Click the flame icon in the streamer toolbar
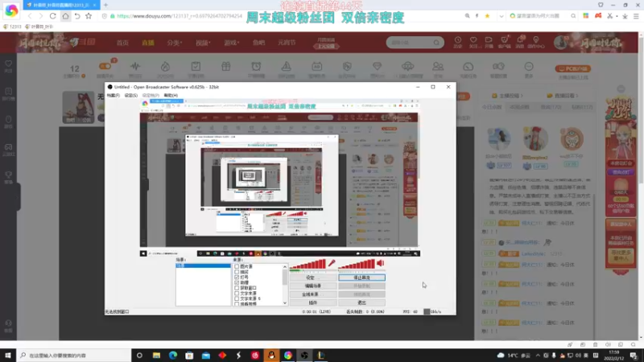This screenshot has width=644, height=362. point(165,66)
